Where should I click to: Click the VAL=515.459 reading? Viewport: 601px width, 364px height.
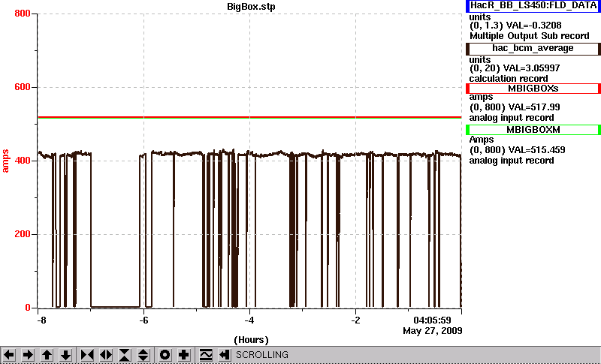point(536,150)
